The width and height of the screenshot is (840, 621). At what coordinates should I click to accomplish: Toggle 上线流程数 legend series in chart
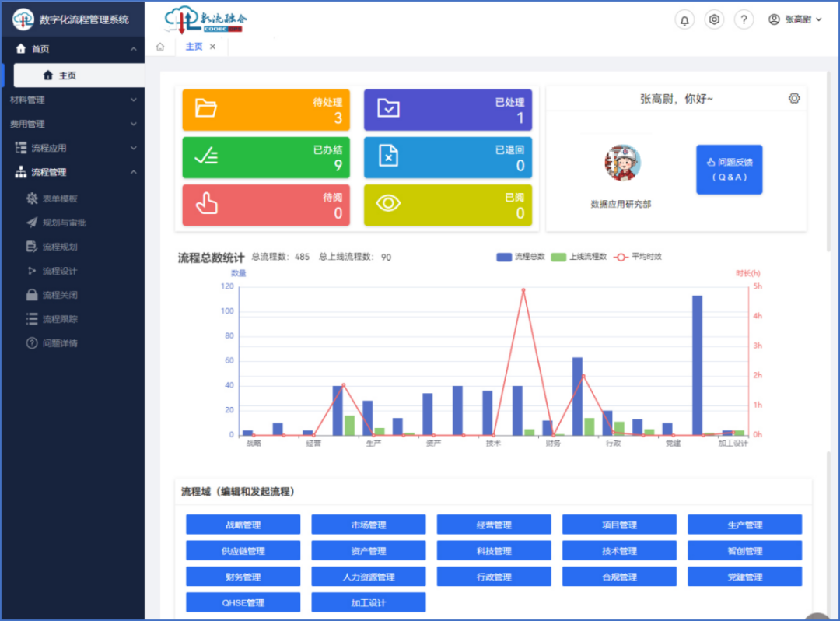click(x=579, y=257)
